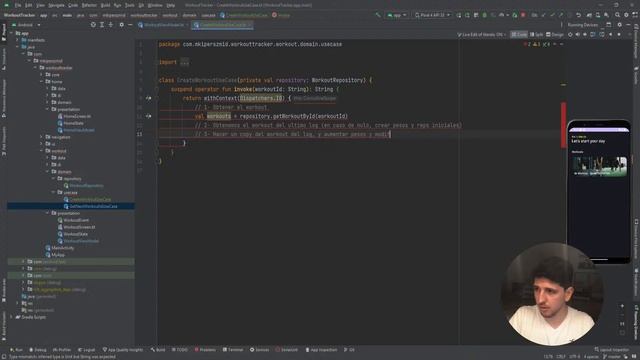Open the Edit menu

pos(29,5)
